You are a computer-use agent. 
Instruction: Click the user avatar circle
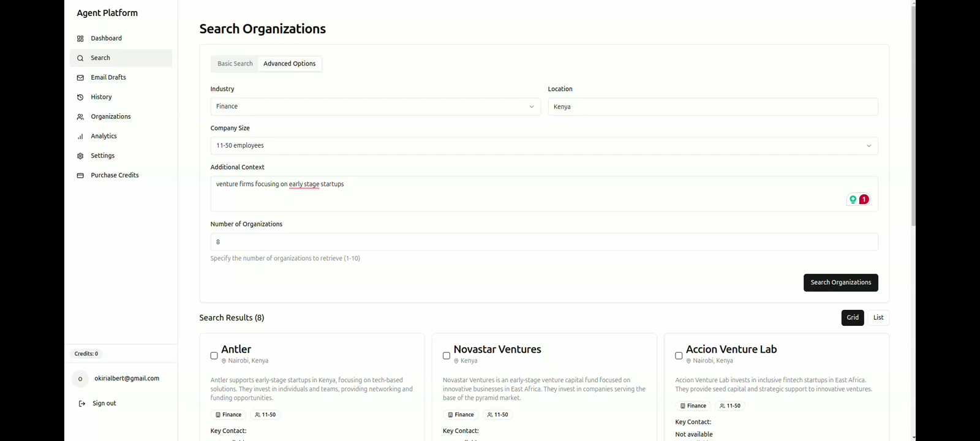pos(80,379)
